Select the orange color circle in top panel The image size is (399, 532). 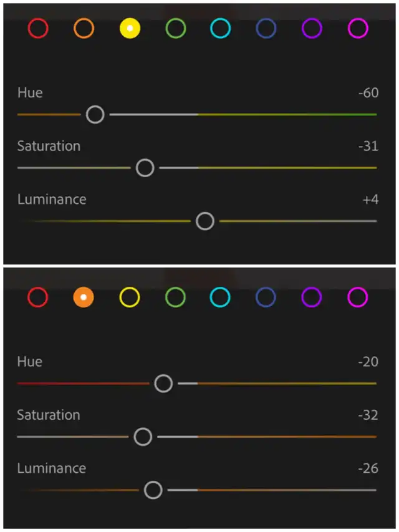pyautogui.click(x=84, y=28)
